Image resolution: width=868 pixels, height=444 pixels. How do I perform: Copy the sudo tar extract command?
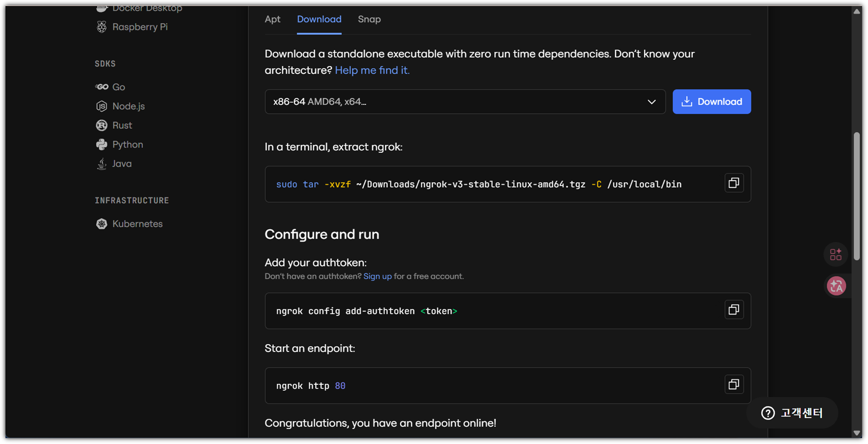[734, 183]
